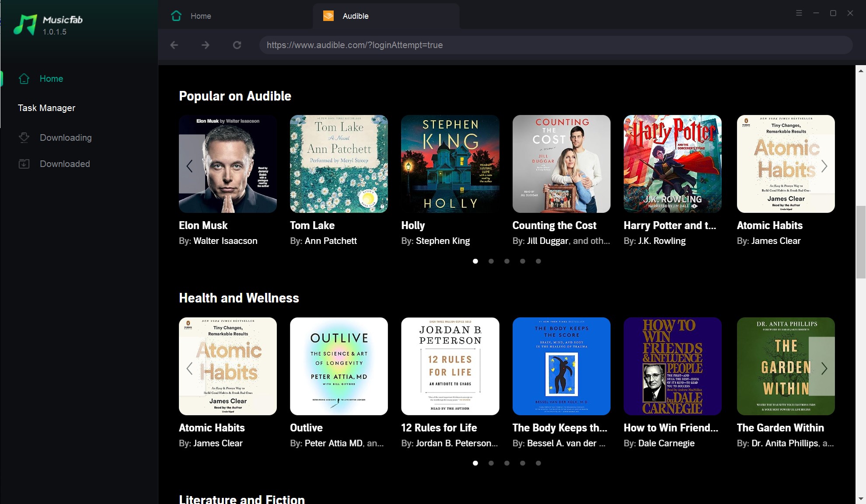Click the page vertical scrollbar thumb

click(860, 242)
